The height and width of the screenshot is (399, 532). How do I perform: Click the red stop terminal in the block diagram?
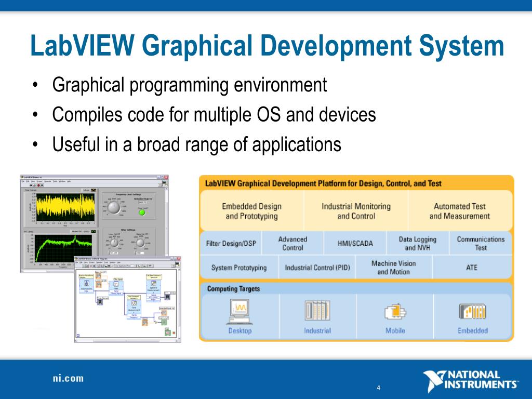tap(174, 333)
